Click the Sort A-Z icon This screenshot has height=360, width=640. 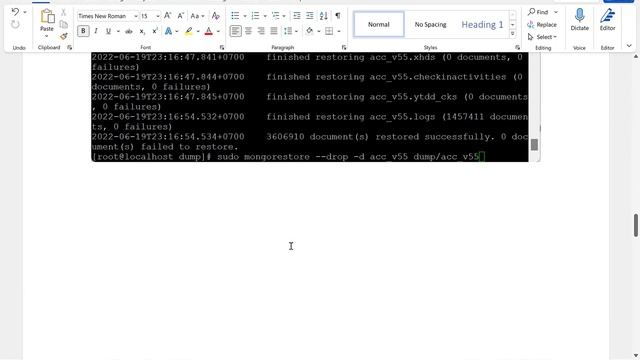(324, 16)
